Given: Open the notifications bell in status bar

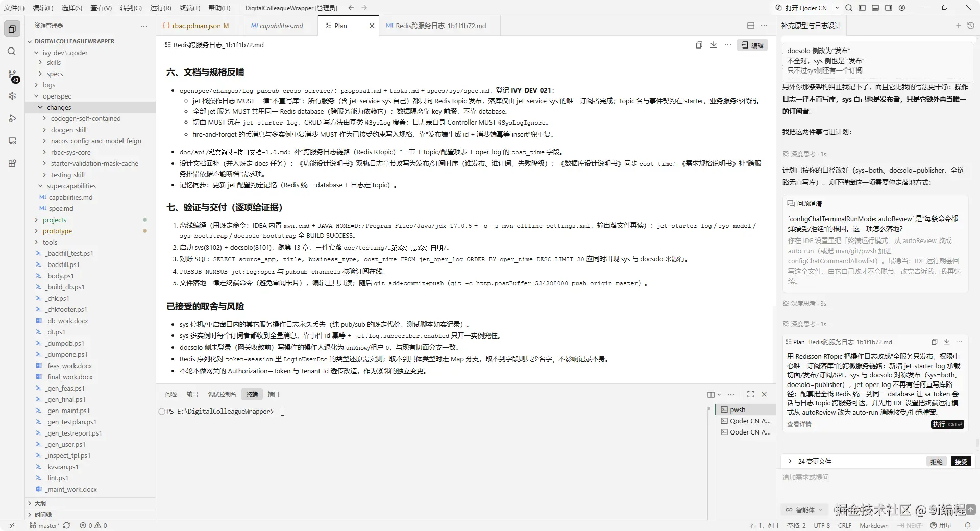Looking at the screenshot, I should [x=967, y=525].
